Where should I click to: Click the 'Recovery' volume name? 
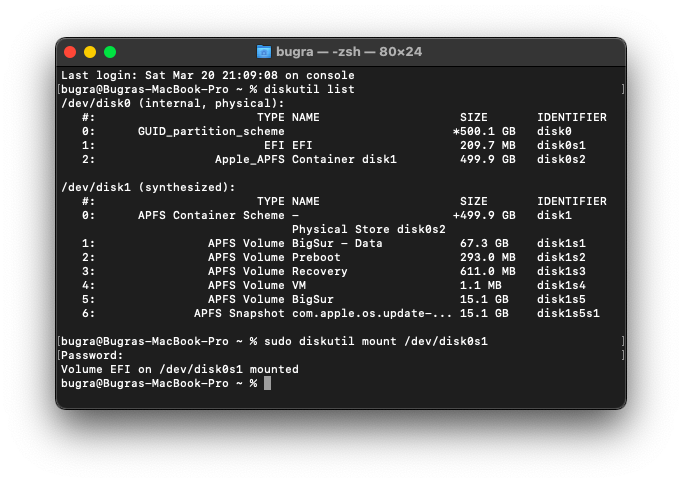pyautogui.click(x=320, y=271)
